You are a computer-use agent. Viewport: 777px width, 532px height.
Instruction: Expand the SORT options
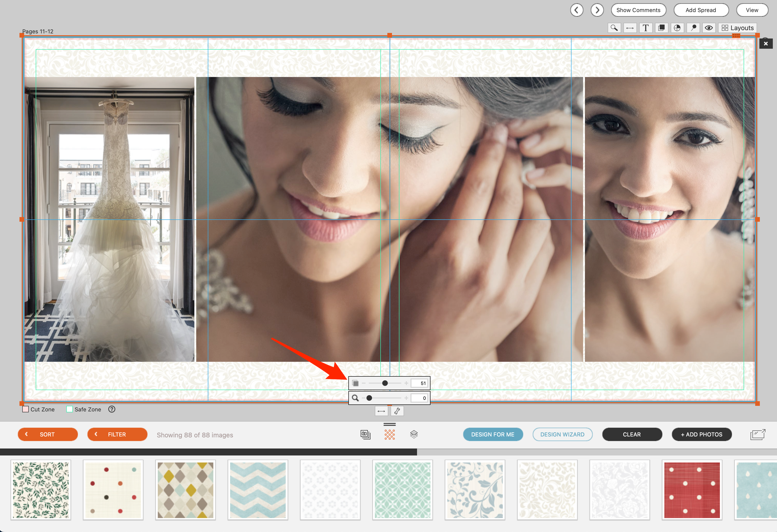(48, 434)
